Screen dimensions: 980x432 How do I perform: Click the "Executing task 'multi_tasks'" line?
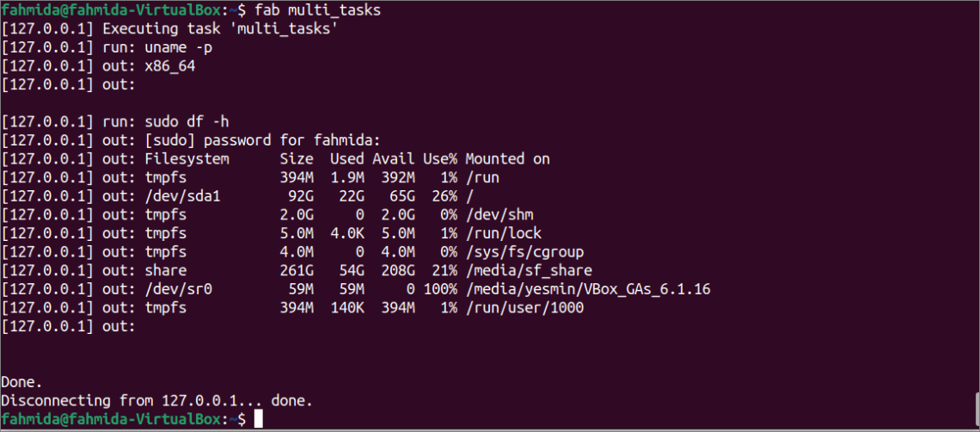tap(220, 28)
